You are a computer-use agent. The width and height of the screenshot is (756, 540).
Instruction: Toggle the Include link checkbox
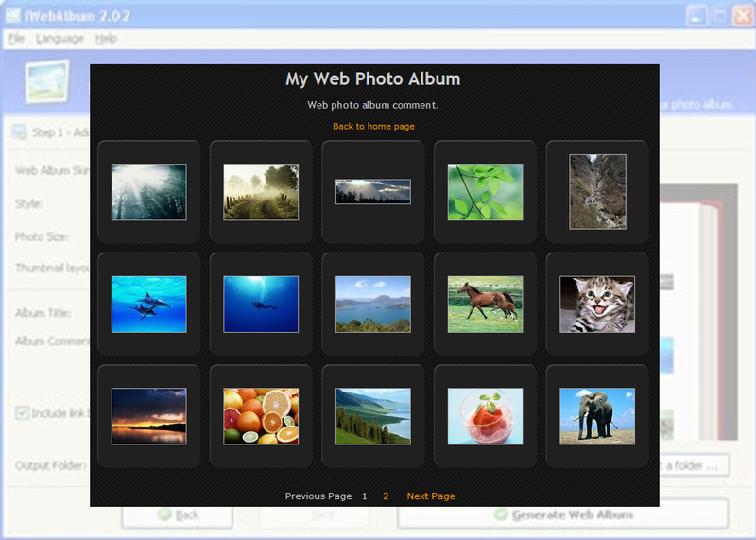(x=22, y=413)
